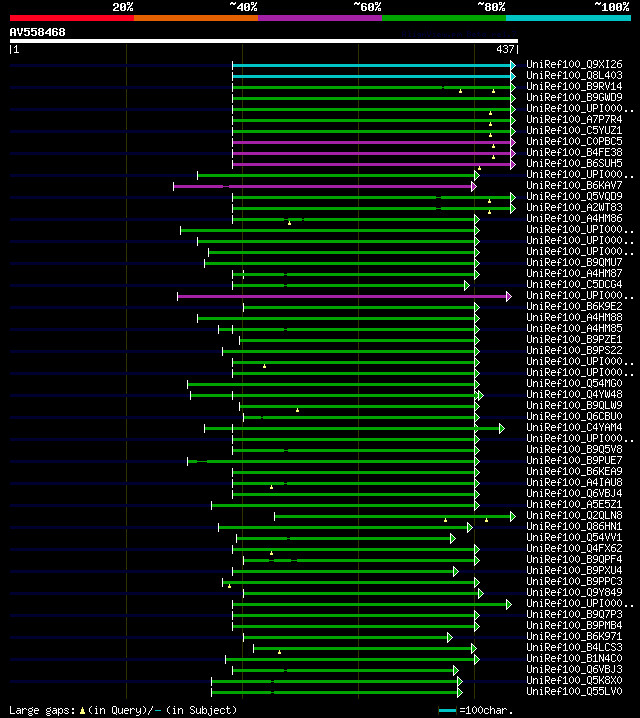Click the cyan alignment bar for UniRef100_Q9XI26
This screenshot has height=718, width=640.
click(373, 65)
